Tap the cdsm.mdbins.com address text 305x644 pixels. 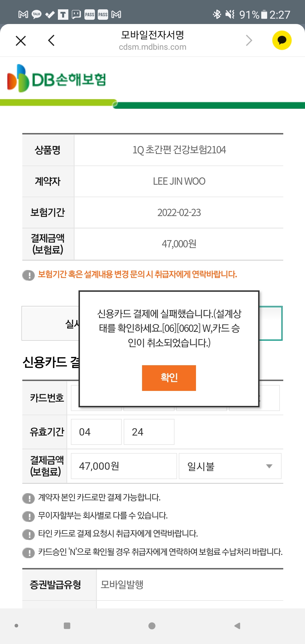[x=152, y=47]
